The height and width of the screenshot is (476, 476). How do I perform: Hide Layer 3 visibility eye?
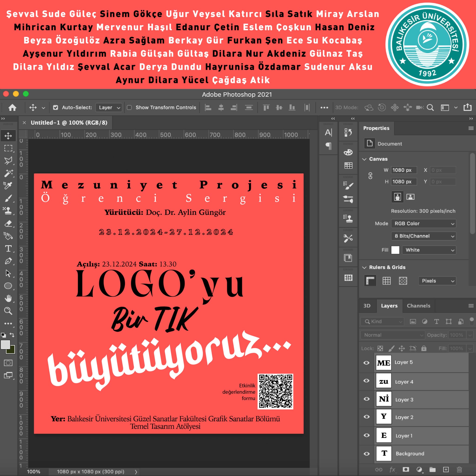click(366, 399)
